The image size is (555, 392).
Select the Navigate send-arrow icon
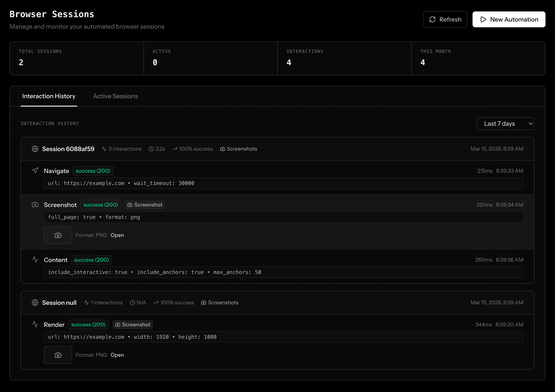click(x=35, y=170)
